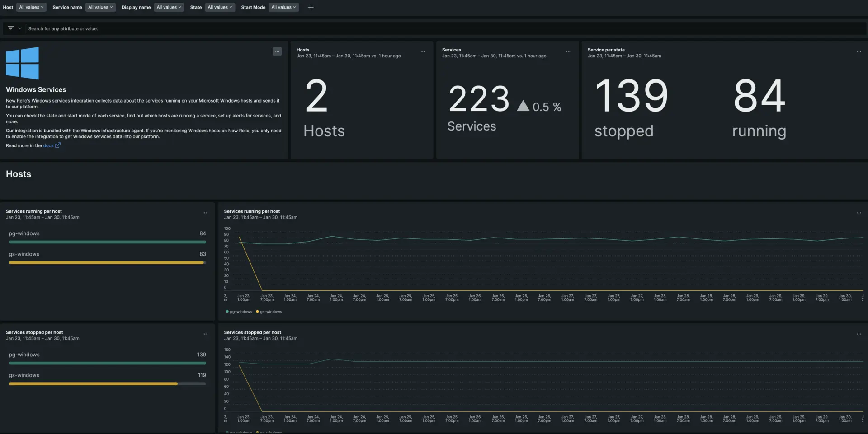Open ellipsis menu on Services running line chart
The image size is (868, 434).
(859, 213)
